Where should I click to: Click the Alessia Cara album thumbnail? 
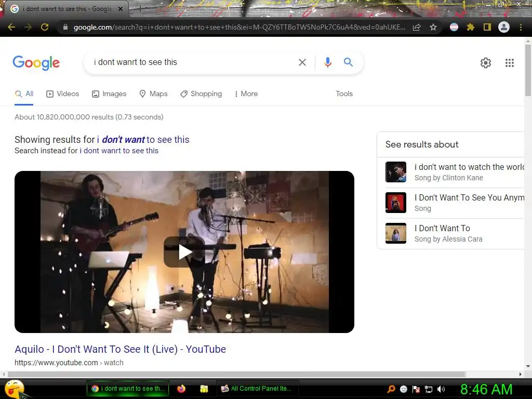click(x=395, y=233)
